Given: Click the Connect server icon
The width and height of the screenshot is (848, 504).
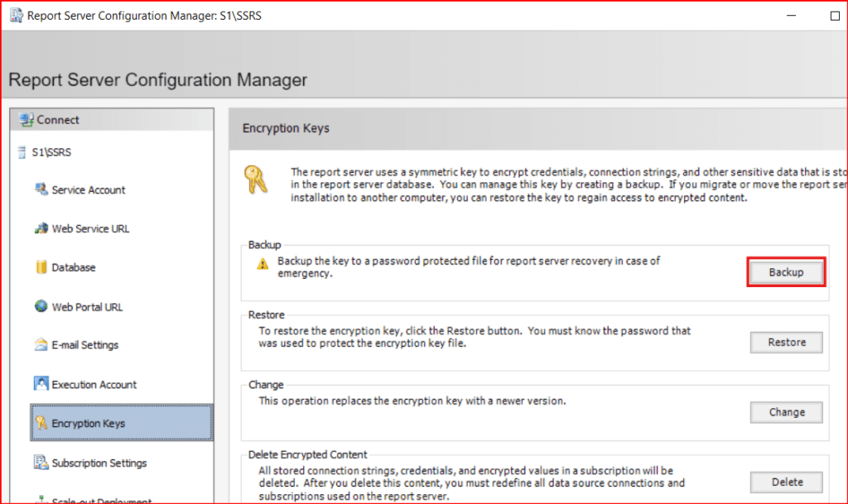Looking at the screenshot, I should (x=26, y=120).
